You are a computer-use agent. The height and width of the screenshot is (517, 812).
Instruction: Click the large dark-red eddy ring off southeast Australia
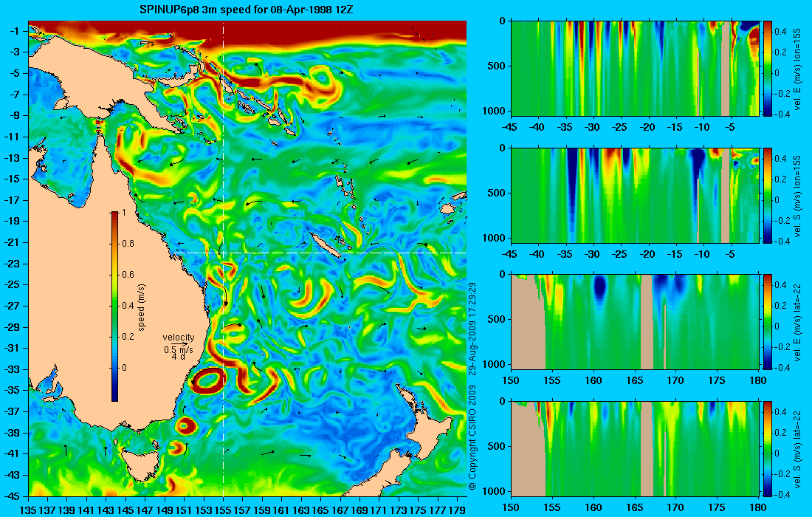[208, 381]
